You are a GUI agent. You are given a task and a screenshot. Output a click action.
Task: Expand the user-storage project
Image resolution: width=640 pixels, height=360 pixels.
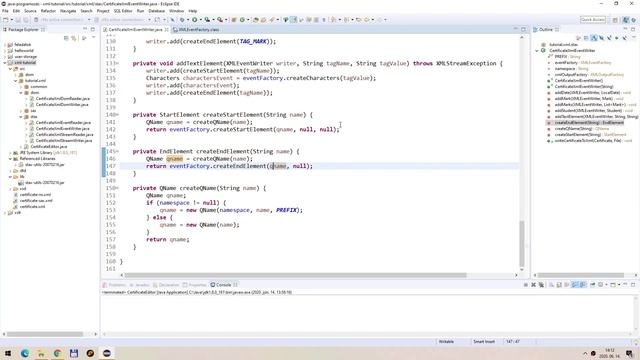point(5,57)
